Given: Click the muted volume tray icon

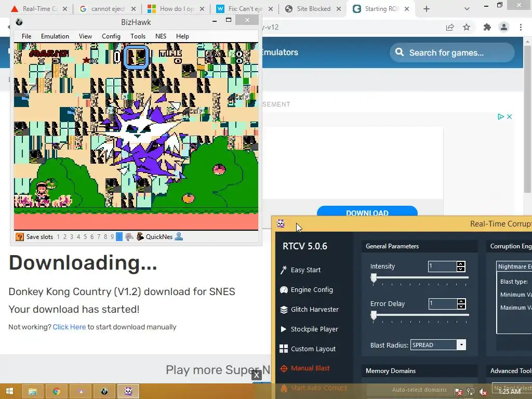Looking at the screenshot, I should click(483, 392).
